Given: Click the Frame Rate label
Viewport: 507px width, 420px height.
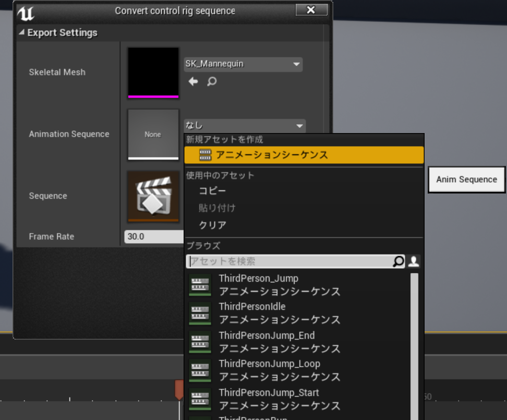Looking at the screenshot, I should [x=52, y=236].
